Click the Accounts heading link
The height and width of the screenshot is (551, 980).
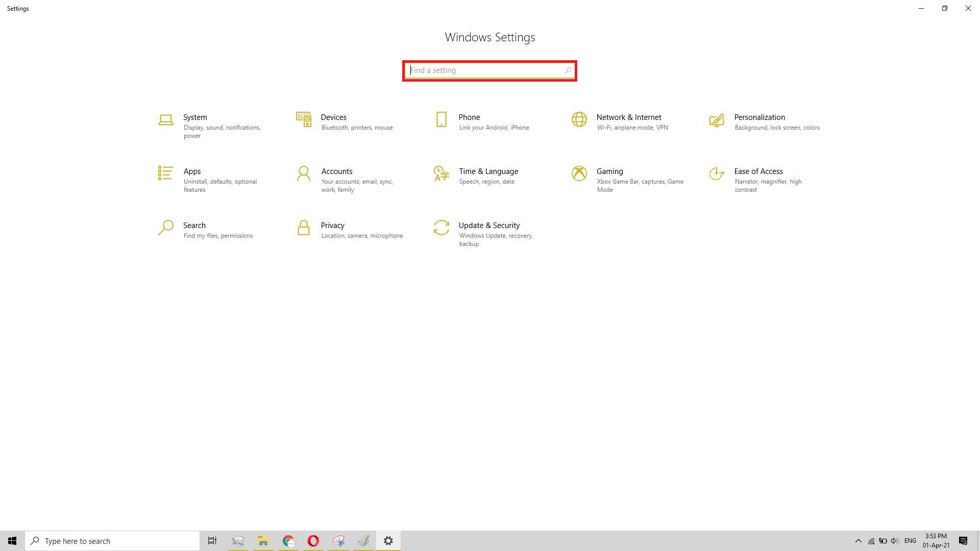[337, 171]
